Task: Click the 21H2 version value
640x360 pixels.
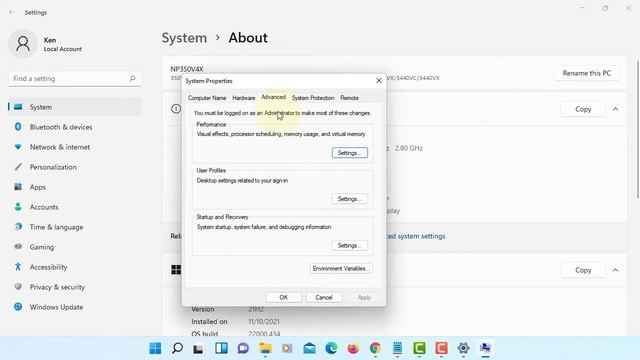Action: click(x=256, y=309)
